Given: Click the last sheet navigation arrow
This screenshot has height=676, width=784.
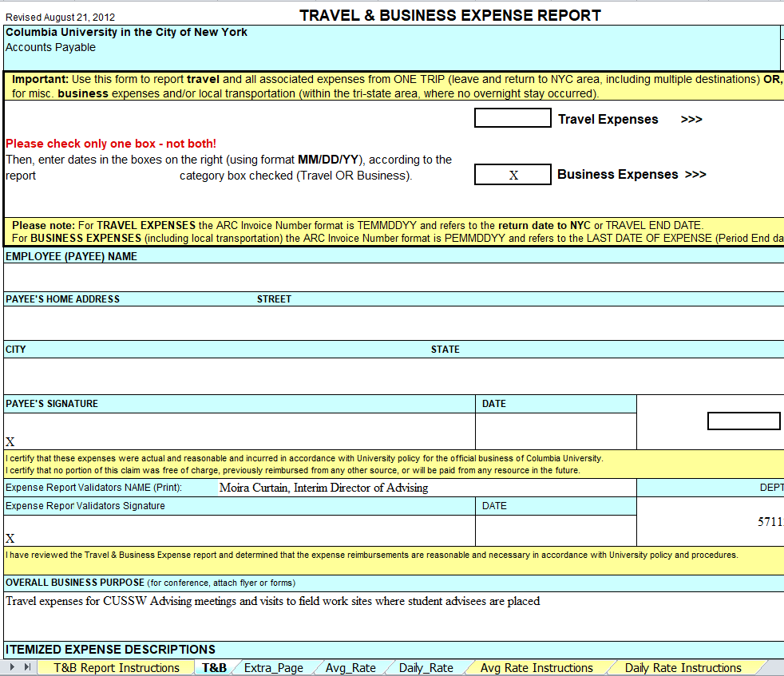Looking at the screenshot, I should coord(28,667).
